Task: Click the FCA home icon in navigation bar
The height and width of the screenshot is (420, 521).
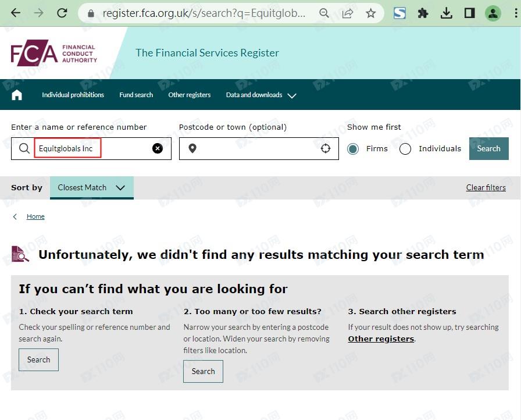Action: [17, 95]
